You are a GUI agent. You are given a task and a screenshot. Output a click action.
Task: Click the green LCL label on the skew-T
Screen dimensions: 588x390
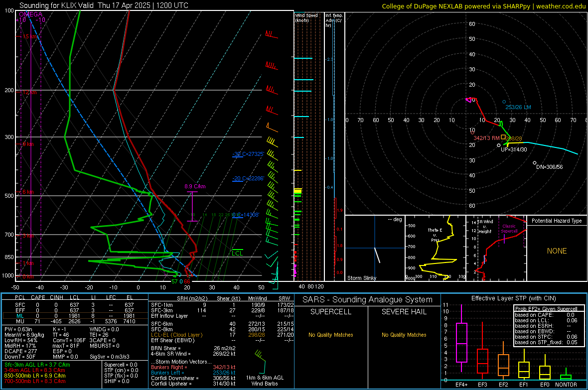click(x=237, y=254)
